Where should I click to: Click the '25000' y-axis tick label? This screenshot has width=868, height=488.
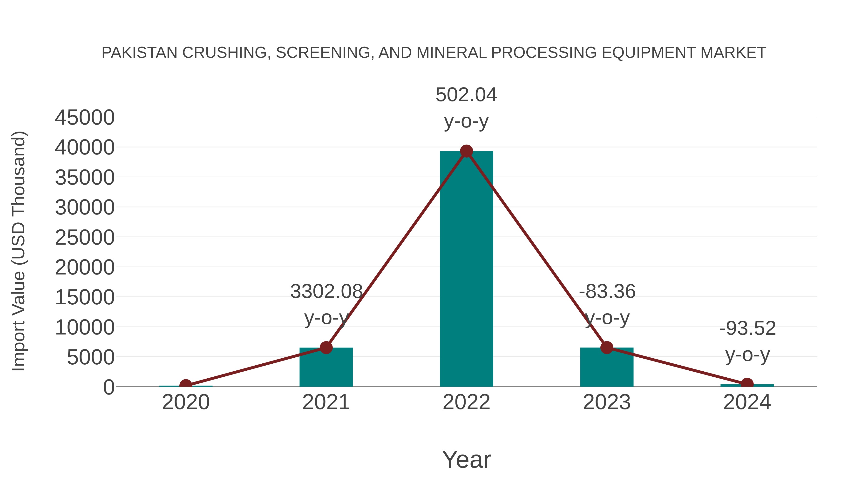(x=85, y=237)
